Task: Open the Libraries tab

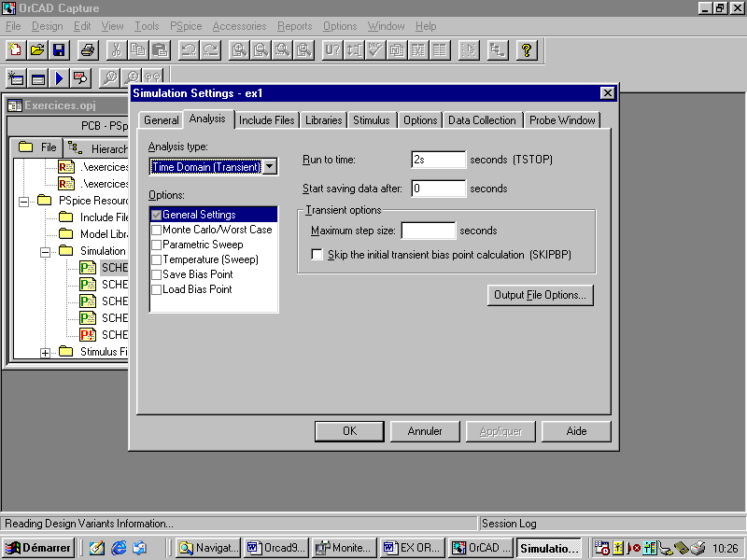Action: (323, 120)
